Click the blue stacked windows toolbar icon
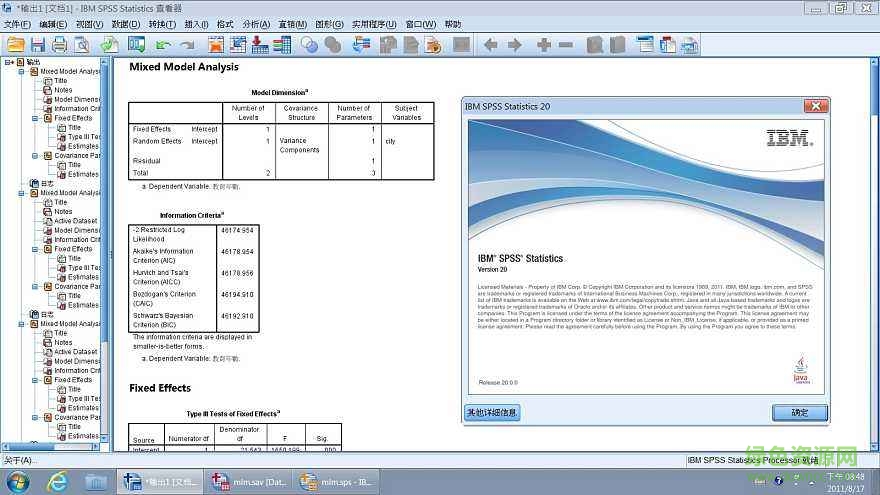The height and width of the screenshot is (495, 880). [x=361, y=45]
